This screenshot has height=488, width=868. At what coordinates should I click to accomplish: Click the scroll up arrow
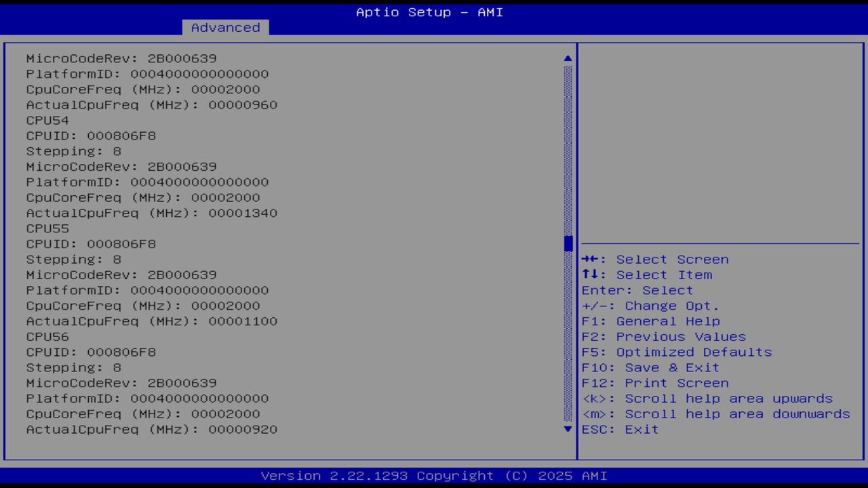click(x=567, y=58)
